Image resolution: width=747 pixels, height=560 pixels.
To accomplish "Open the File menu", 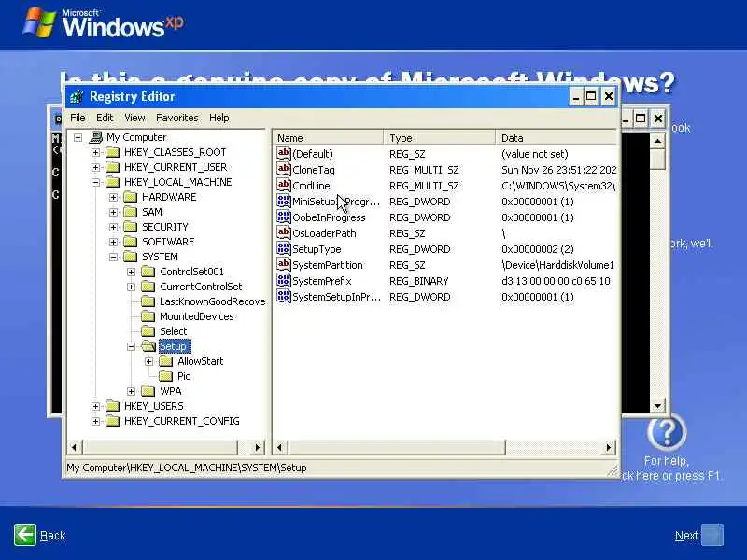I will click(x=78, y=118).
